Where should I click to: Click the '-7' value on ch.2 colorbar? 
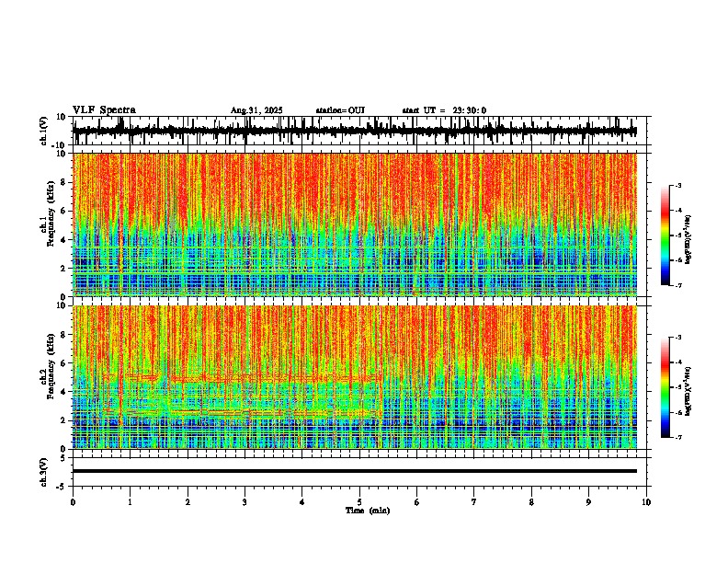(677, 437)
